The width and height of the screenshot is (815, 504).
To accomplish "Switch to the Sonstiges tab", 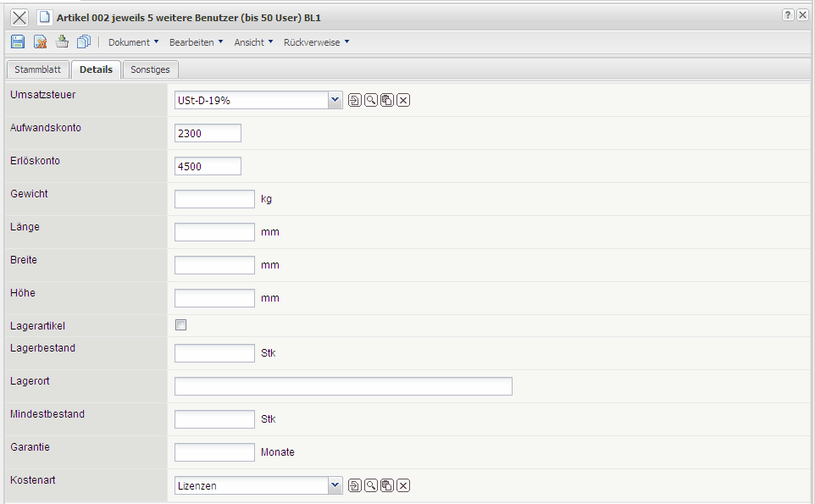I will (x=150, y=69).
